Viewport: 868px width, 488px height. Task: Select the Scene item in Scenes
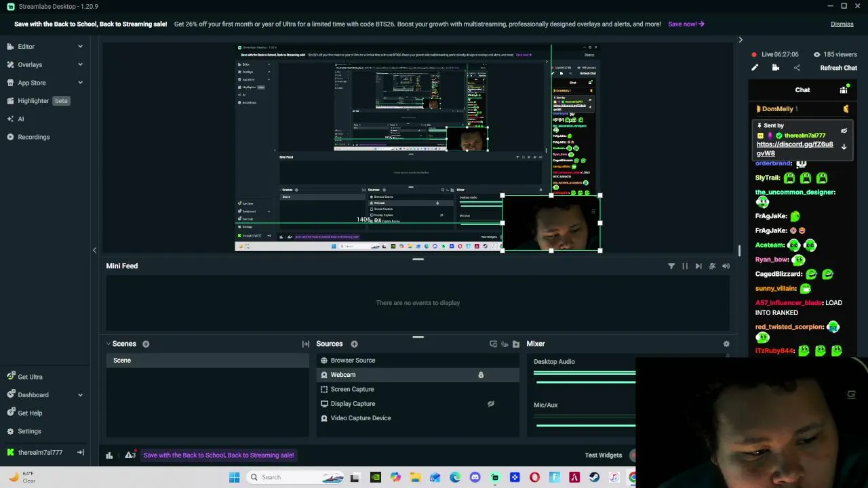point(207,361)
